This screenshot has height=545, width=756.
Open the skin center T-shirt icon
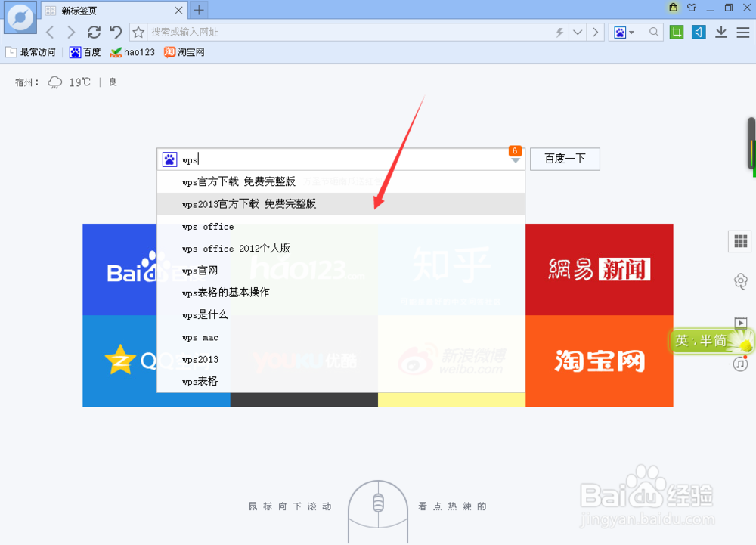pos(691,9)
